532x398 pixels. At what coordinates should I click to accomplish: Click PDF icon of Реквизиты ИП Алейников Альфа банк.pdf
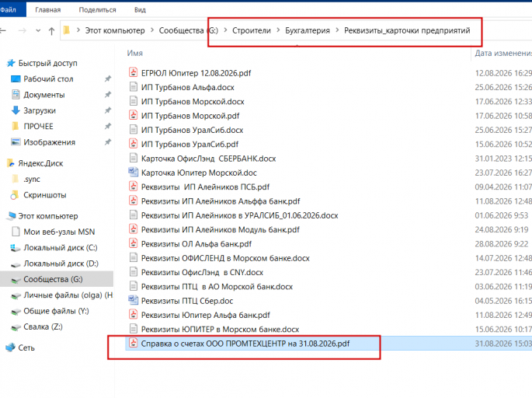(133, 201)
